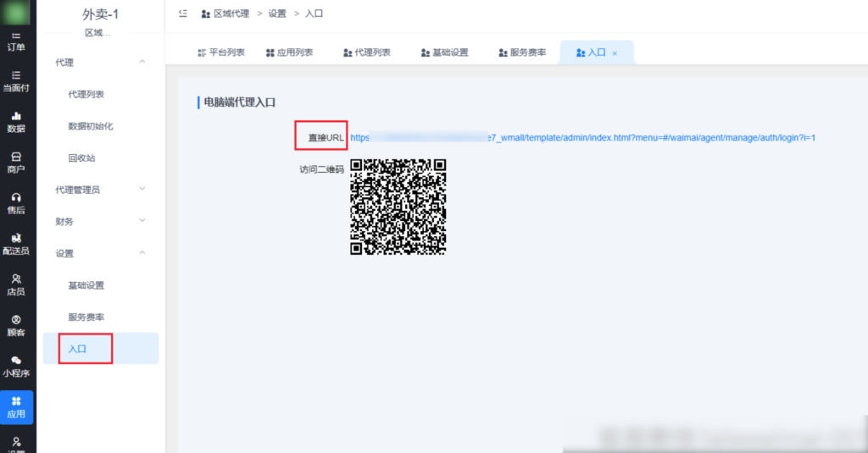Switch to the 应用列表 tab
The image size is (868, 453).
click(290, 52)
